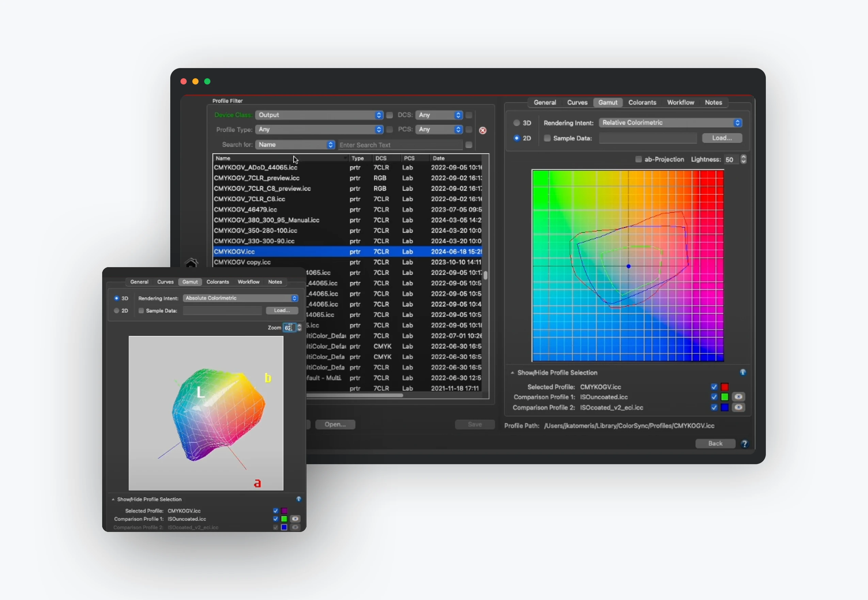
Task: Click the red clear filter icon
Action: pyautogui.click(x=483, y=130)
